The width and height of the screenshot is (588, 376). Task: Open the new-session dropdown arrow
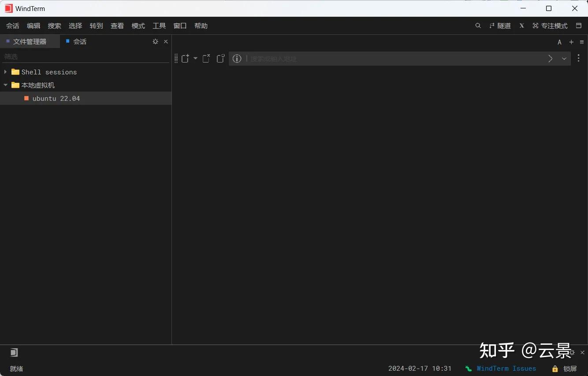click(195, 58)
